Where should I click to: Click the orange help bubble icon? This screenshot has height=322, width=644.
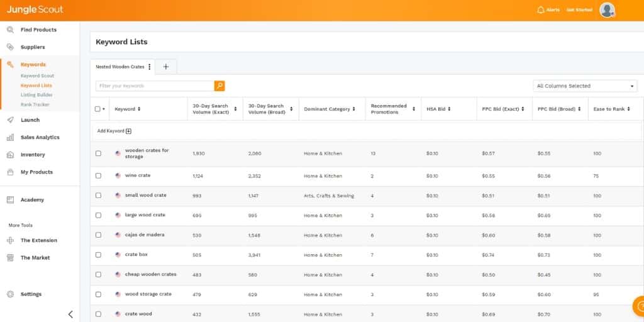[639, 306]
